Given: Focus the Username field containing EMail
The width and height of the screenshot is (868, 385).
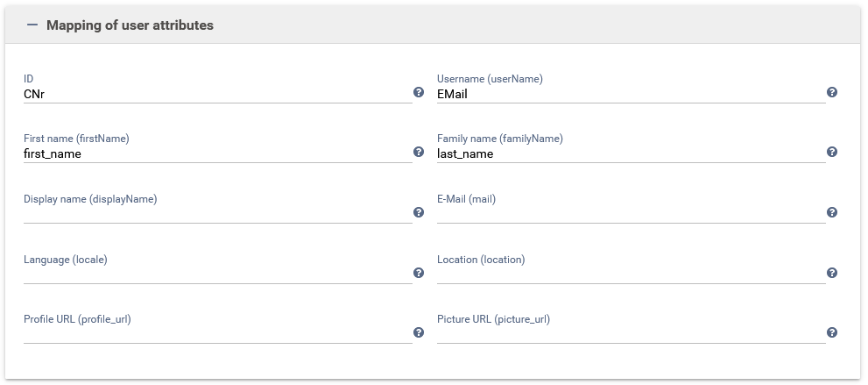Looking at the screenshot, I should pyautogui.click(x=630, y=94).
